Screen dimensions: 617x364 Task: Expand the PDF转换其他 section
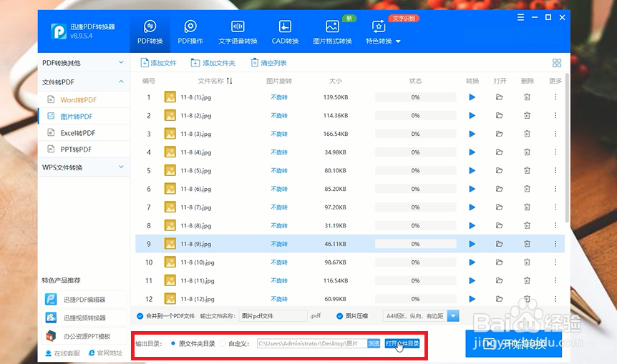(x=84, y=63)
